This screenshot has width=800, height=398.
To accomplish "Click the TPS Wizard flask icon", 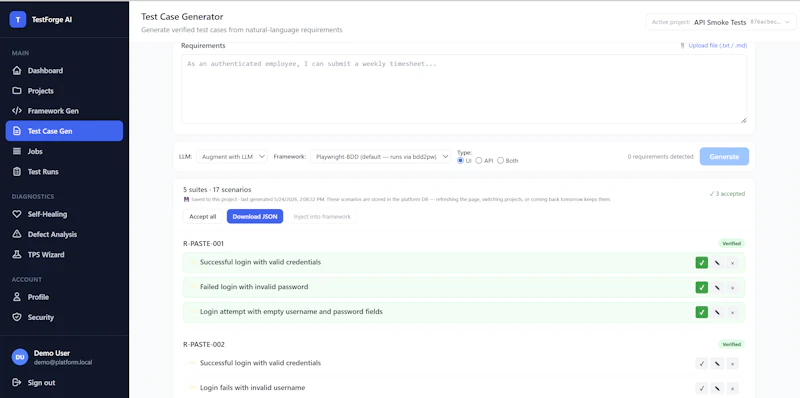I will pyautogui.click(x=17, y=255).
